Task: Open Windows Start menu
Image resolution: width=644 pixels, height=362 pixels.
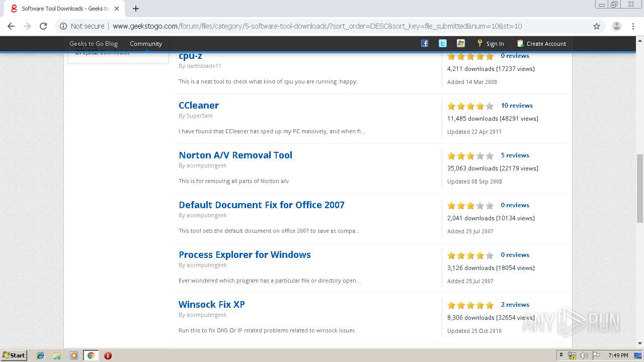Action: click(14, 355)
